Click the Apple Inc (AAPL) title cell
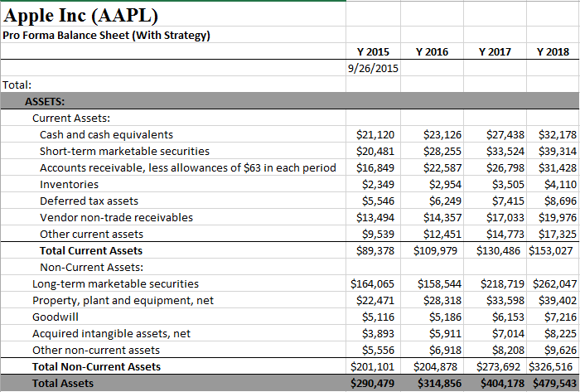The image size is (580, 392). pyautogui.click(x=80, y=15)
